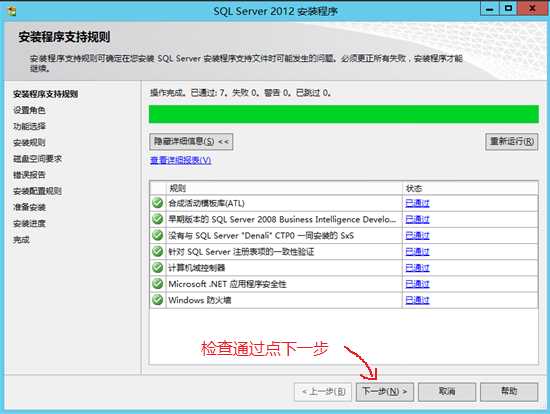
Task: Go to next step with 下一步(N) button
Action: (x=385, y=391)
